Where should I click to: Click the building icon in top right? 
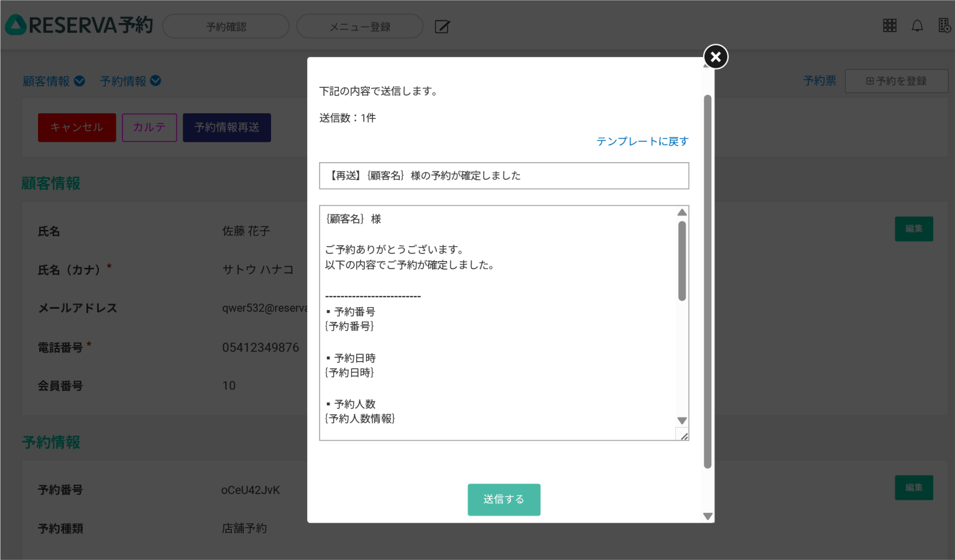[944, 25]
